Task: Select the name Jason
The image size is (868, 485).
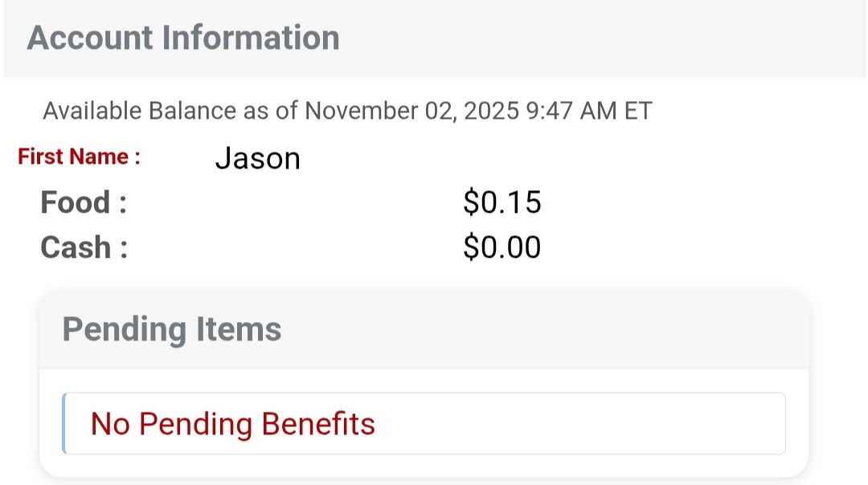Action: pos(257,158)
